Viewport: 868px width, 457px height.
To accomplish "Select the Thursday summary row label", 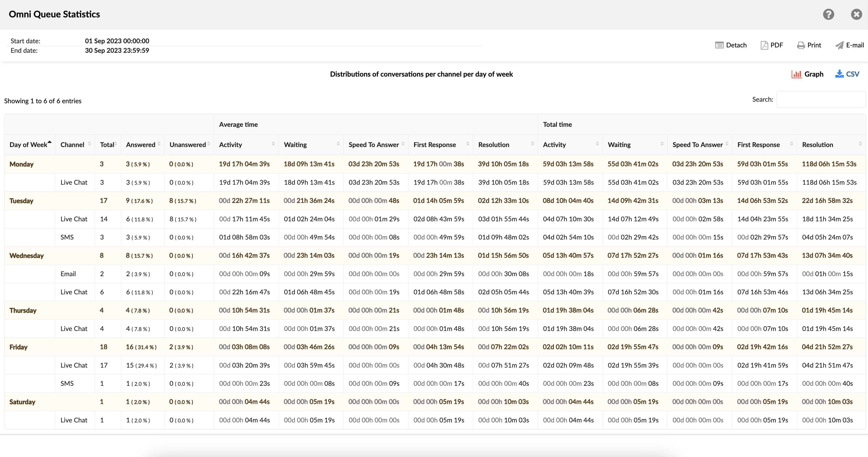I will [23, 310].
